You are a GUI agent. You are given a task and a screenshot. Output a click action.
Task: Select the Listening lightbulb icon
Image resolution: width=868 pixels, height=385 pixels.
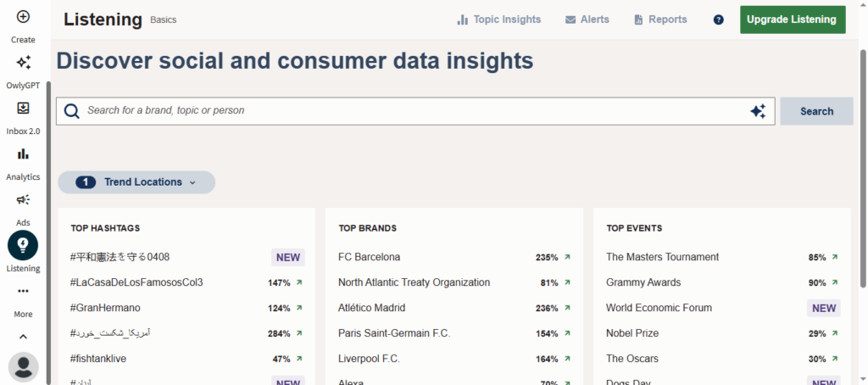23,245
